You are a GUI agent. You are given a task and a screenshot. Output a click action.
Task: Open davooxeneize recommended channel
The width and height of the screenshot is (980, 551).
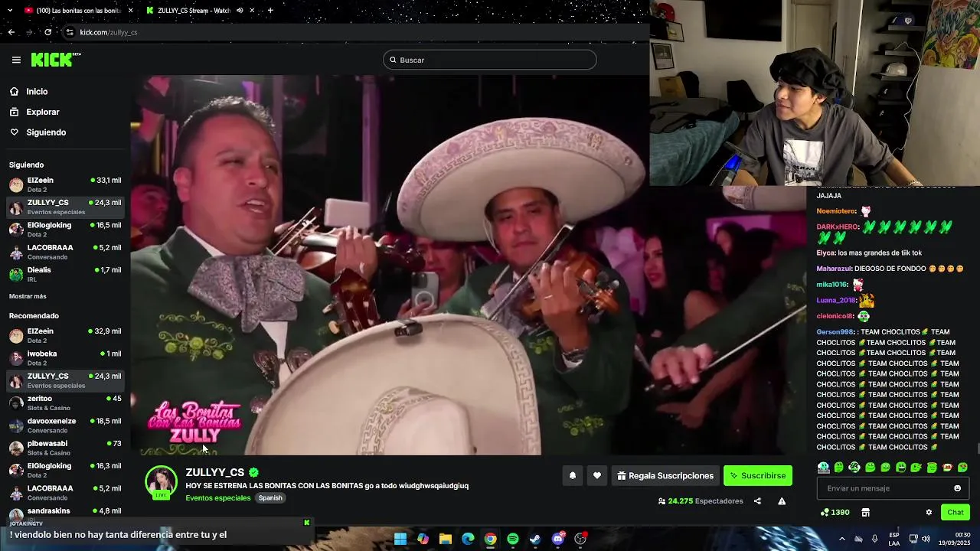click(65, 425)
